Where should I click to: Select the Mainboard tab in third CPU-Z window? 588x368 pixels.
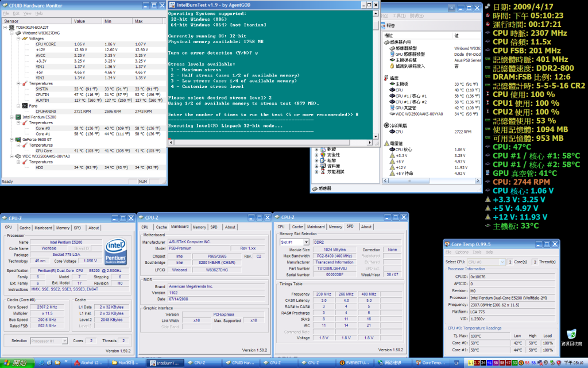coord(316,227)
